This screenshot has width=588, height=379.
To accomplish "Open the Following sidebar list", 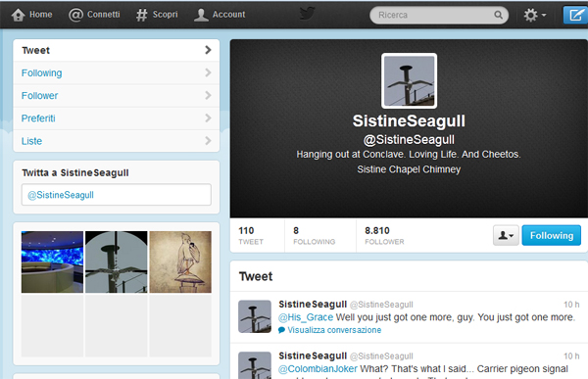I will (x=117, y=73).
